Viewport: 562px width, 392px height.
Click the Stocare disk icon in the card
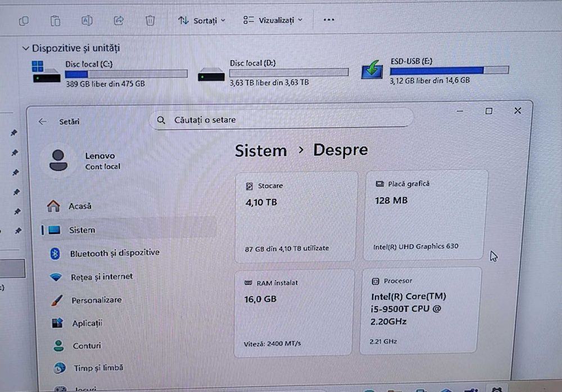(250, 186)
